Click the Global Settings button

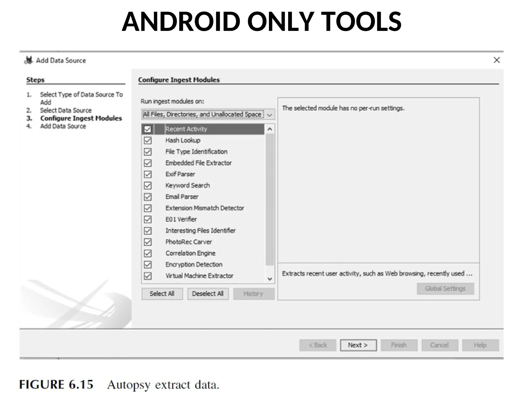pos(445,289)
